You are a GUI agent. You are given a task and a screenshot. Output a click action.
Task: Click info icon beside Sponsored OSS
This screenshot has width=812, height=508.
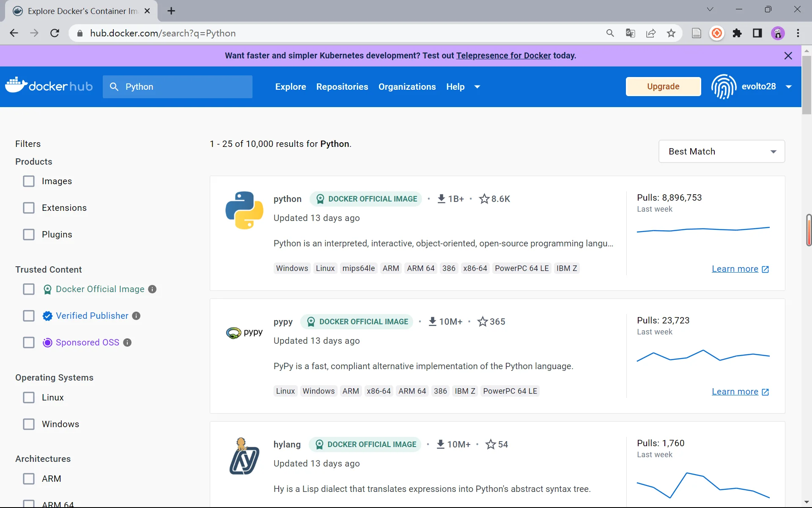click(127, 342)
